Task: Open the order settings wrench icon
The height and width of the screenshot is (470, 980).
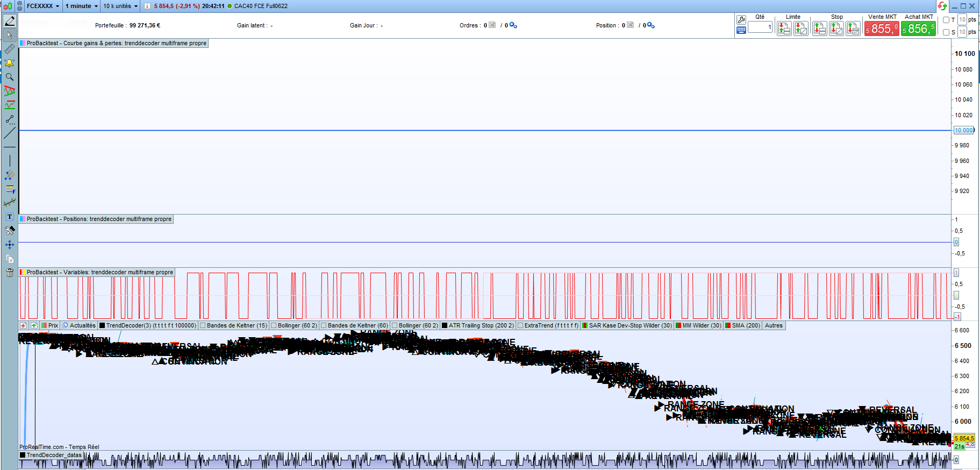Action: click(741, 20)
